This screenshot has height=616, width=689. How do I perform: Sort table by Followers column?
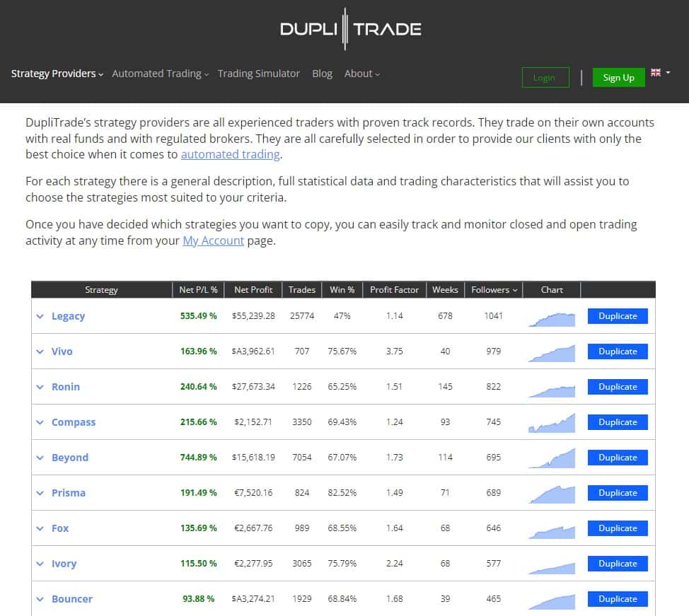coord(494,290)
